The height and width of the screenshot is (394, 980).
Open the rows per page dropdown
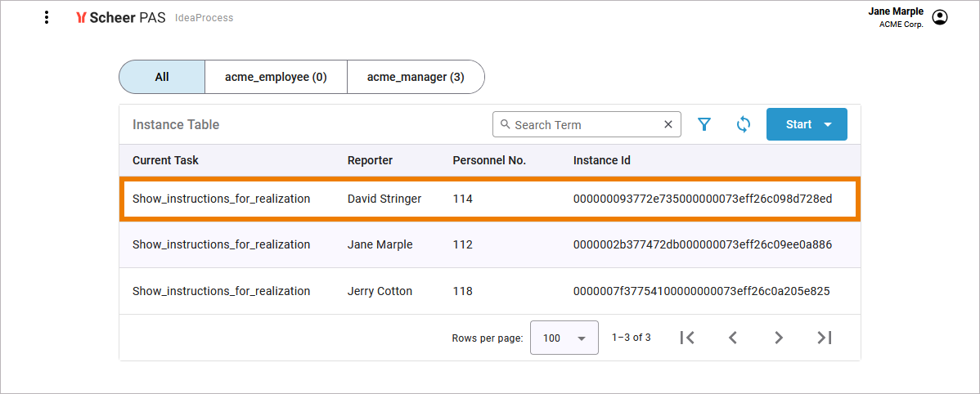click(564, 338)
